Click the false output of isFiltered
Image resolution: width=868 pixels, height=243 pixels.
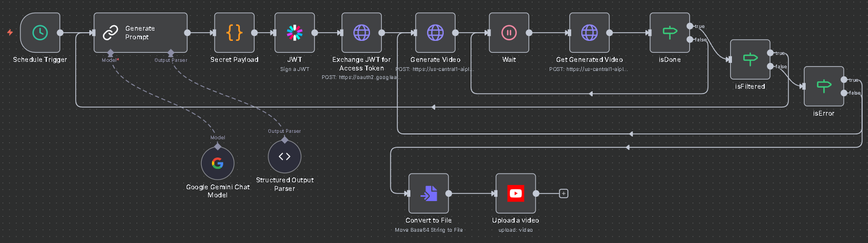point(770,66)
